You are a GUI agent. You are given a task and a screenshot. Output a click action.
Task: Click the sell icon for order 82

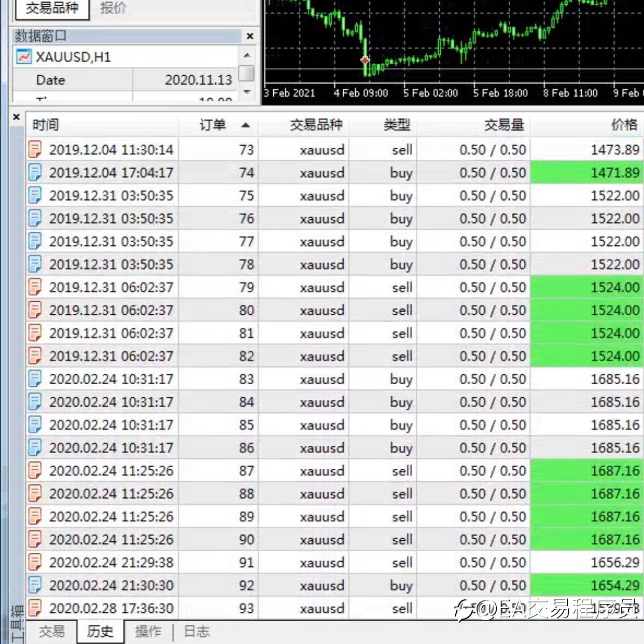35,356
